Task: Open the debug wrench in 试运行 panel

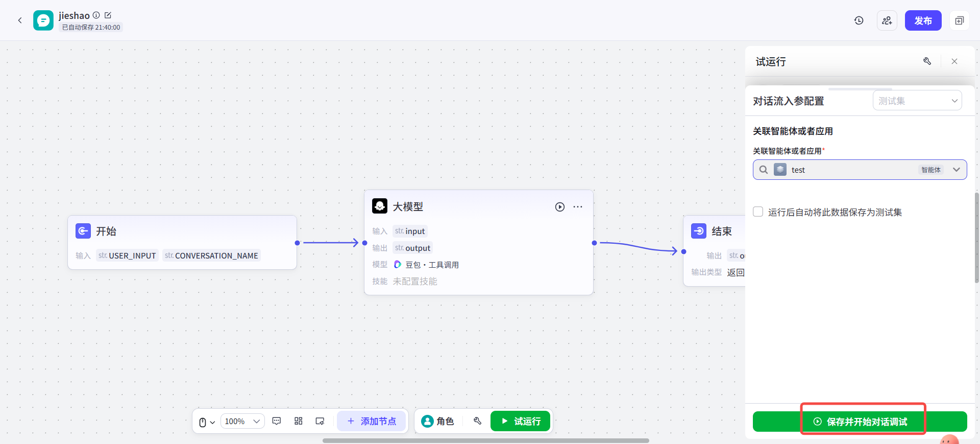Action: point(927,61)
